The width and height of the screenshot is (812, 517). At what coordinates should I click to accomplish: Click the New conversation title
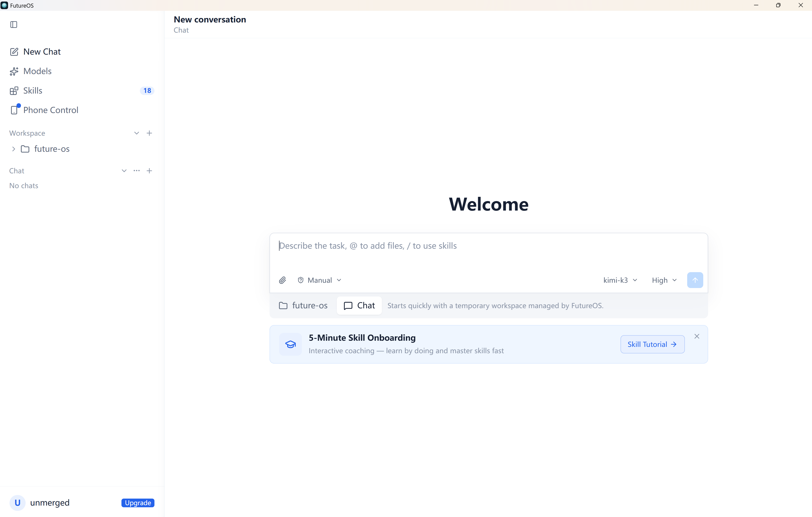(x=210, y=19)
